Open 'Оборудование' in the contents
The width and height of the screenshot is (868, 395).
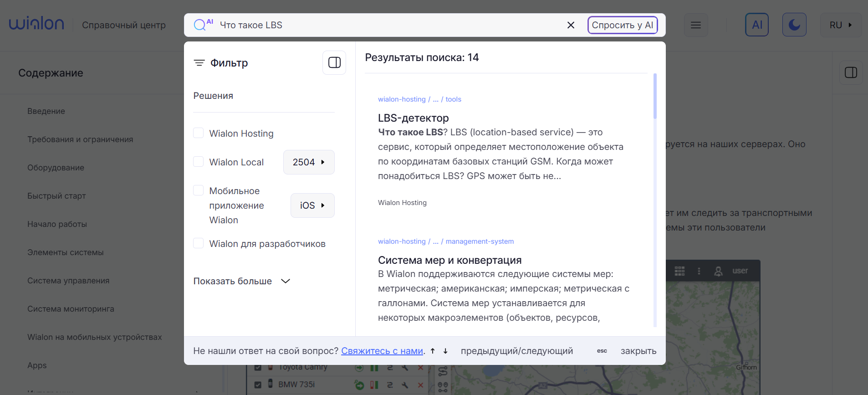click(x=56, y=168)
